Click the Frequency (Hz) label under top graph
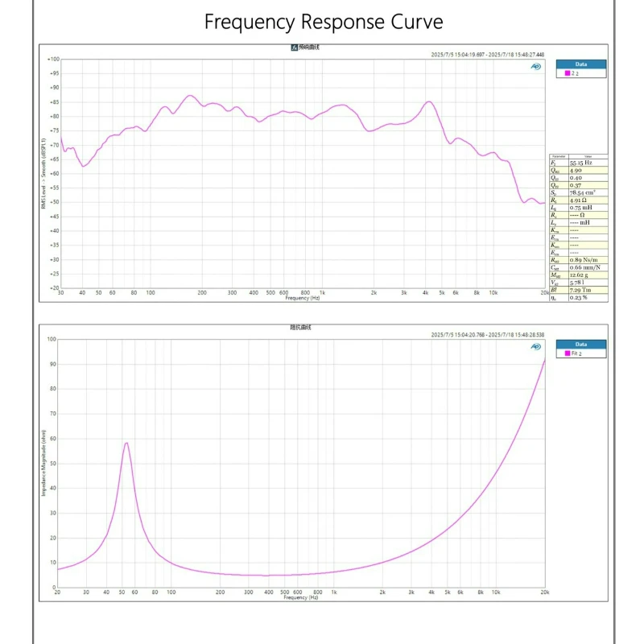 coord(303,298)
